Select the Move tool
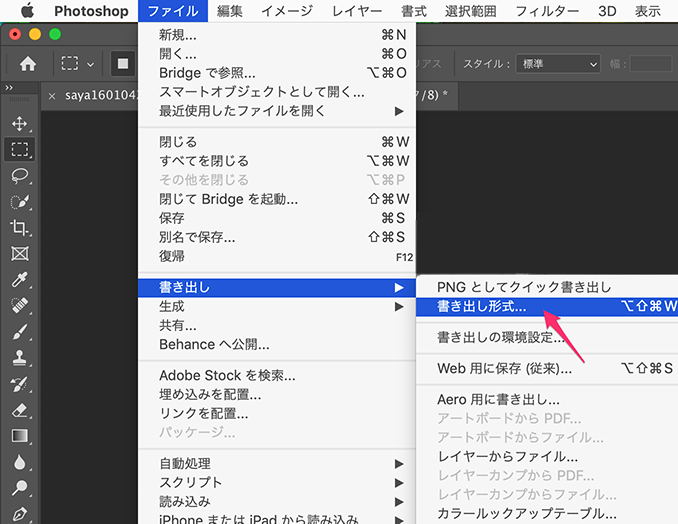The image size is (678, 524). pos(19,124)
